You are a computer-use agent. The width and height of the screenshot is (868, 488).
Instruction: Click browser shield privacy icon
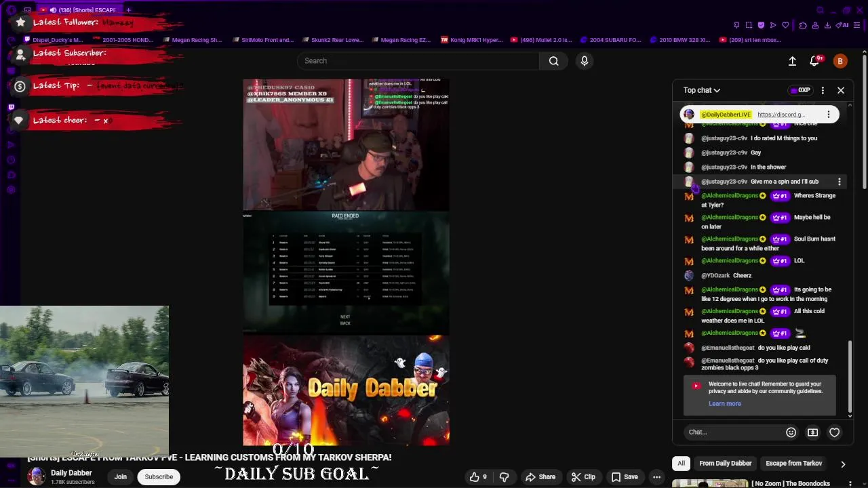(x=761, y=25)
